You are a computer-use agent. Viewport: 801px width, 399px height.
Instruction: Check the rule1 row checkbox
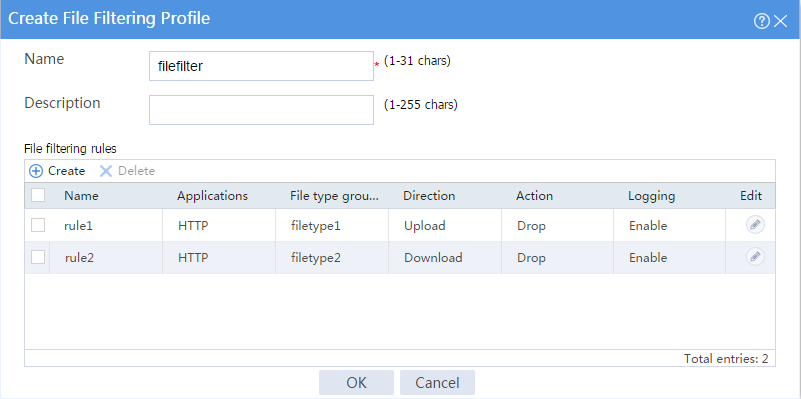point(38,225)
